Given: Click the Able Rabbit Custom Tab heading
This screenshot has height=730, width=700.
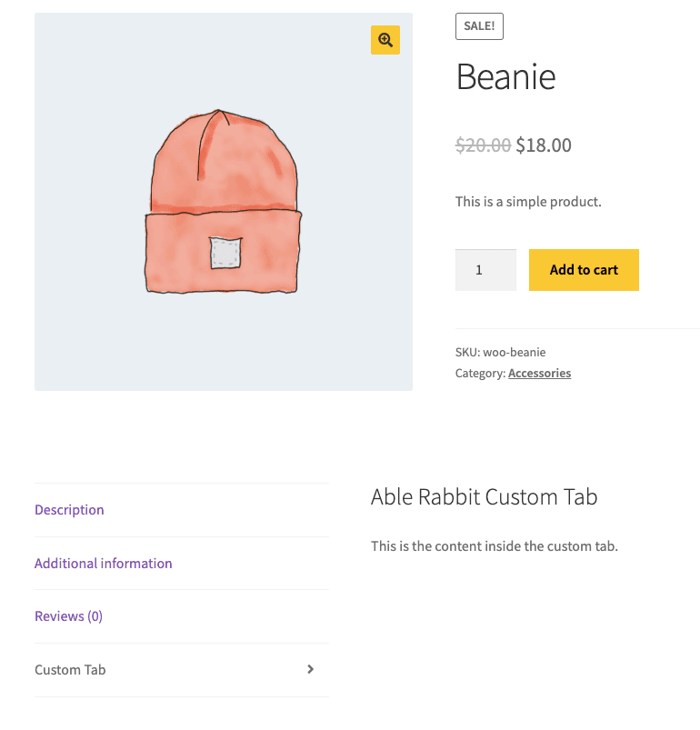Looking at the screenshot, I should [x=484, y=497].
